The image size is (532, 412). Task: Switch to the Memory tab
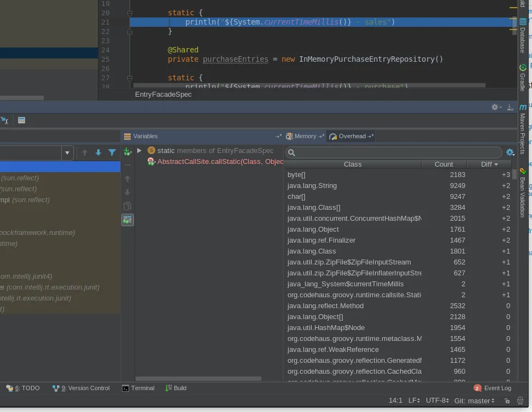point(305,136)
